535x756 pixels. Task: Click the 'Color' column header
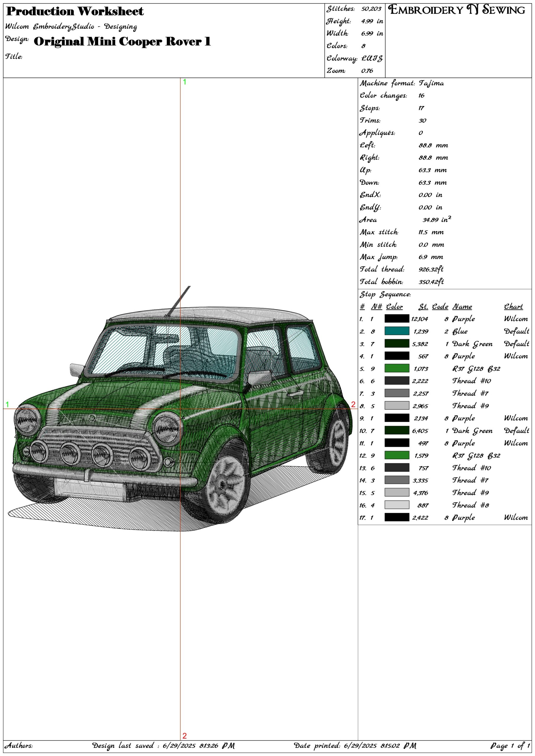395,307
